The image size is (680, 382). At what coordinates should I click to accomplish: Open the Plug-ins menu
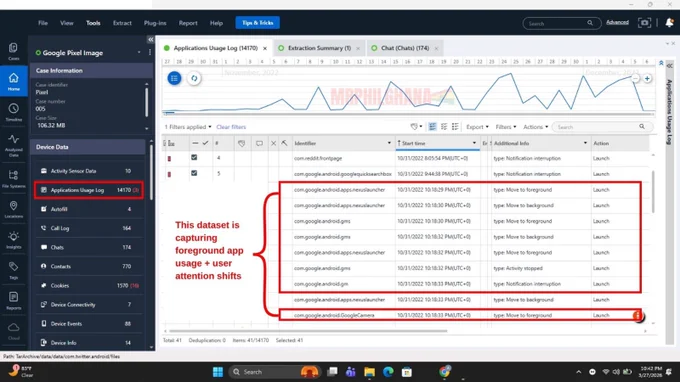tap(155, 23)
